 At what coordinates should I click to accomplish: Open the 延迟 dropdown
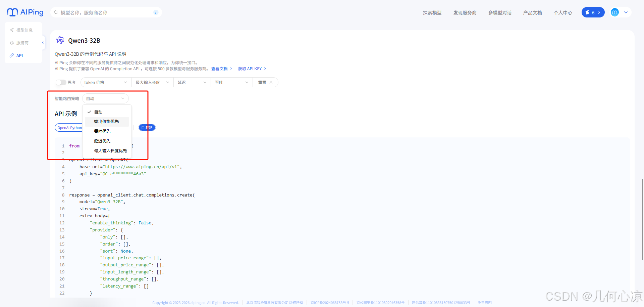click(x=192, y=82)
